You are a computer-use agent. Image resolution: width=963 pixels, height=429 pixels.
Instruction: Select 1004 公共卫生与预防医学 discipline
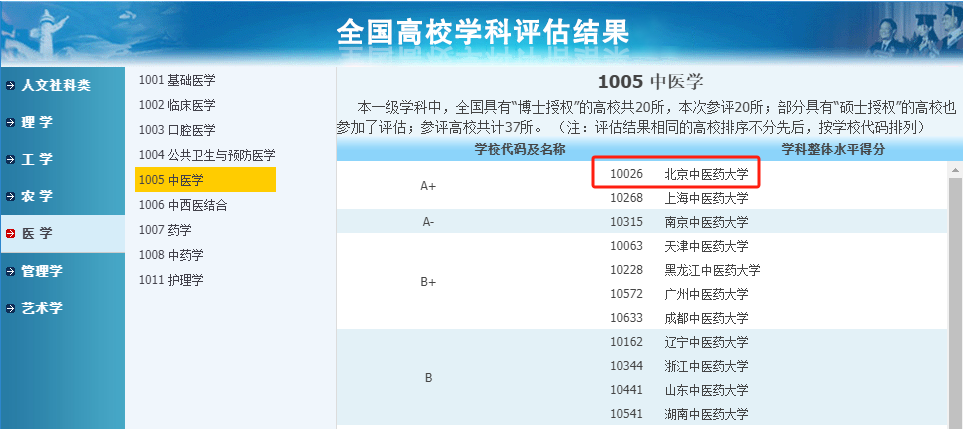[207, 155]
